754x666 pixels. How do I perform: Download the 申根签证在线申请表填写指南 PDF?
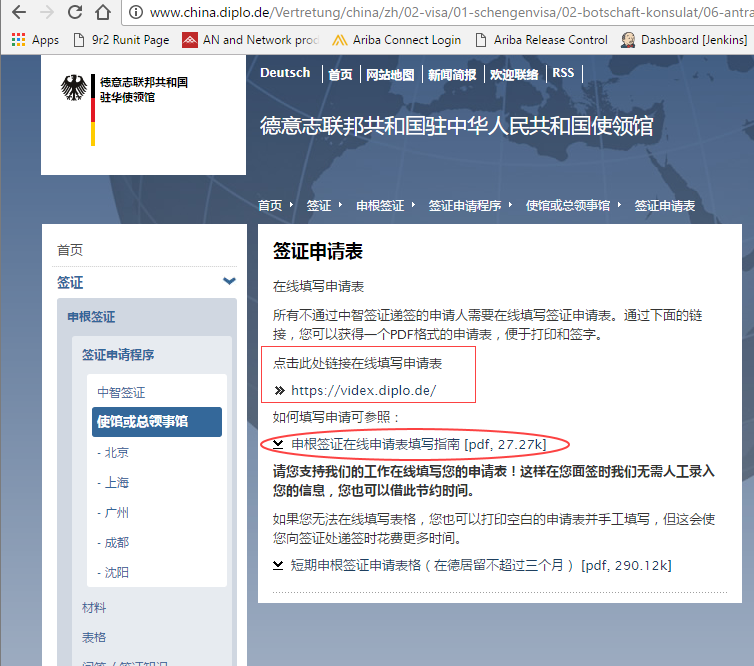(418, 443)
